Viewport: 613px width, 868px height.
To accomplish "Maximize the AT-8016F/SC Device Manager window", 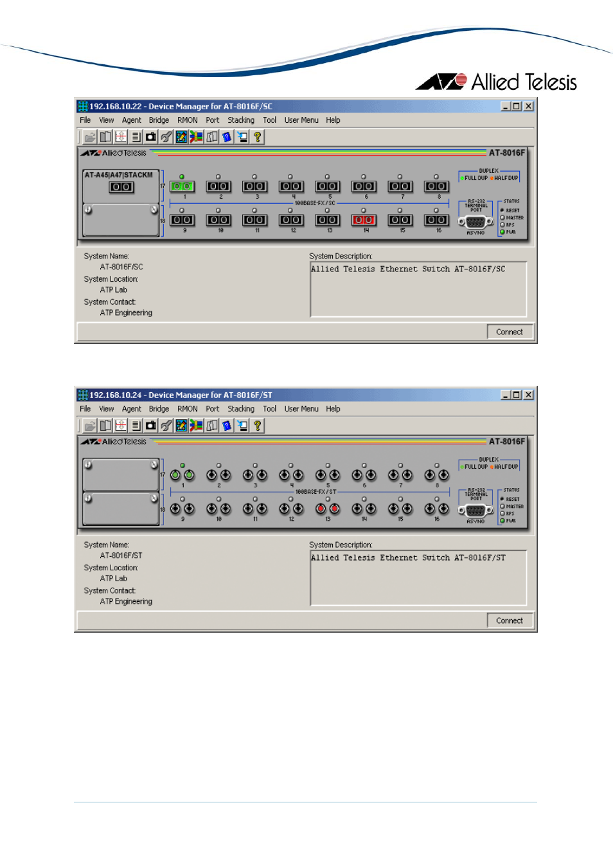I will pos(517,106).
